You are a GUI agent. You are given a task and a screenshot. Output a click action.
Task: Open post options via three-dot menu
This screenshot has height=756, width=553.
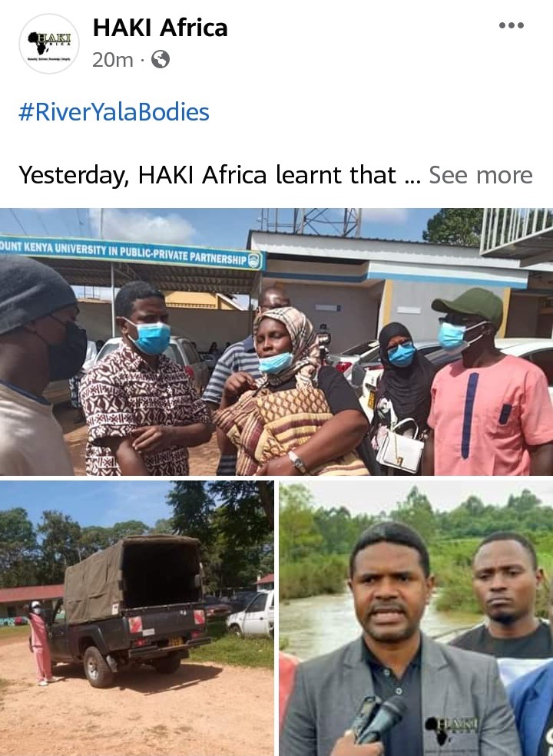pyautogui.click(x=512, y=25)
